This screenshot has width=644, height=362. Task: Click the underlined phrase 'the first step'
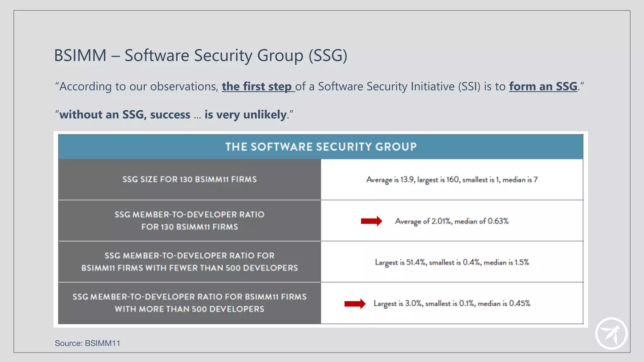257,86
